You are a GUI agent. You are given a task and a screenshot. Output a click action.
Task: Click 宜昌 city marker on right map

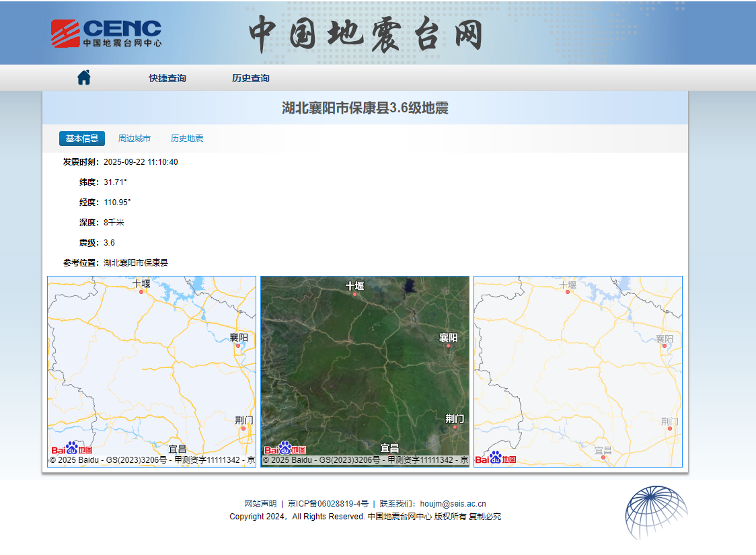(603, 457)
